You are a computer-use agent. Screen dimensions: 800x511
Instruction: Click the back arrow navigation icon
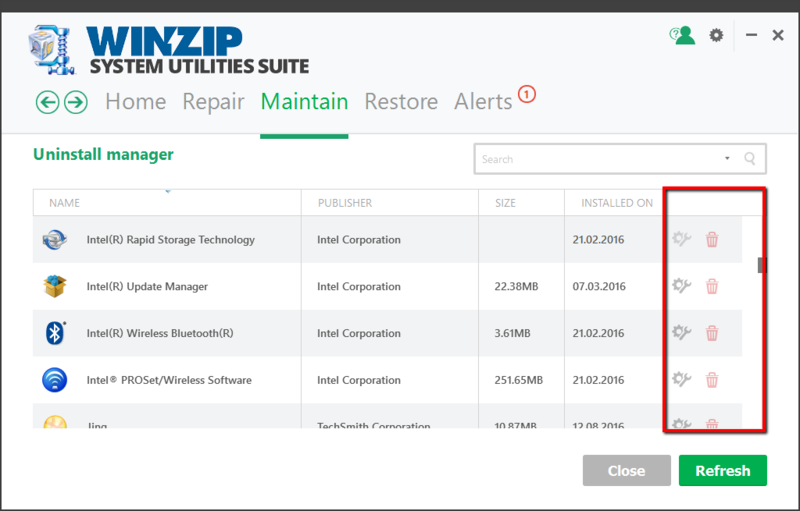point(47,103)
